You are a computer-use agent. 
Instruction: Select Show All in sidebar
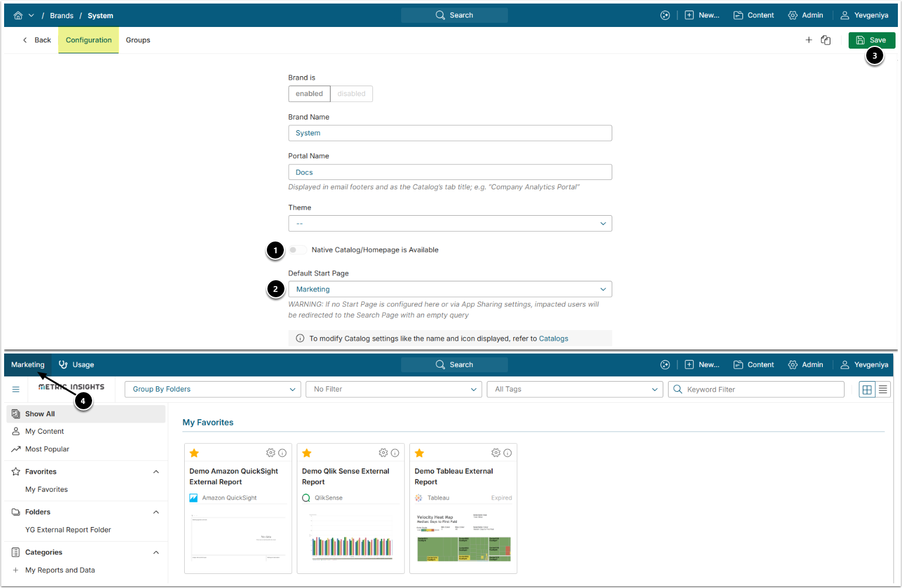point(86,414)
